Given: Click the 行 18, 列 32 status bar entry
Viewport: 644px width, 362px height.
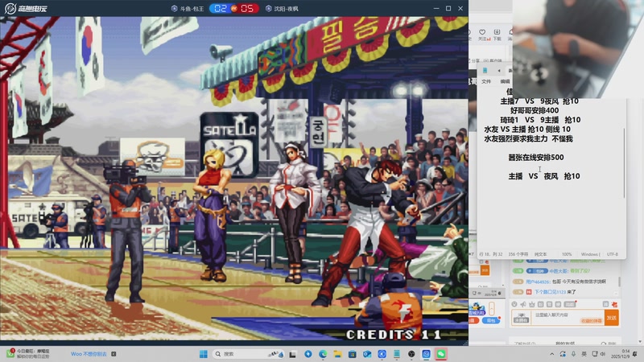Looking at the screenshot, I should pos(491,254).
